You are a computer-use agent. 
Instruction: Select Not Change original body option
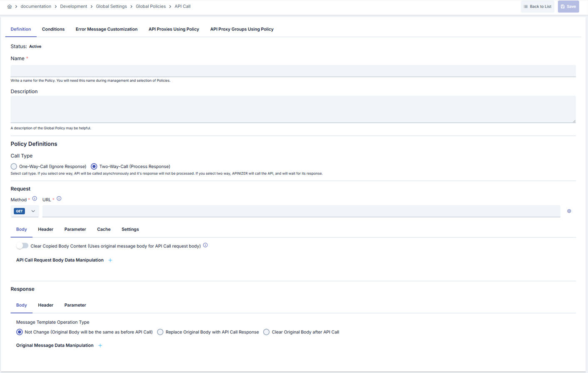pos(20,332)
